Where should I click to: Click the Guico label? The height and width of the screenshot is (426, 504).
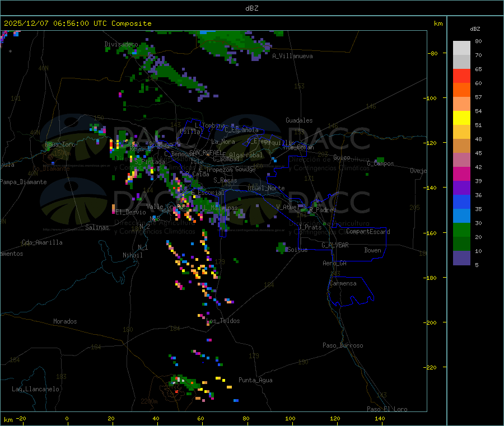(342, 158)
